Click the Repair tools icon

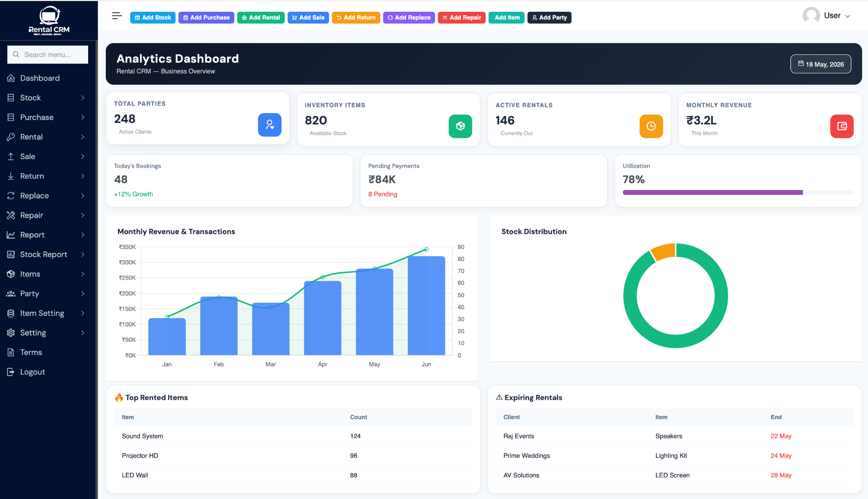[11, 215]
